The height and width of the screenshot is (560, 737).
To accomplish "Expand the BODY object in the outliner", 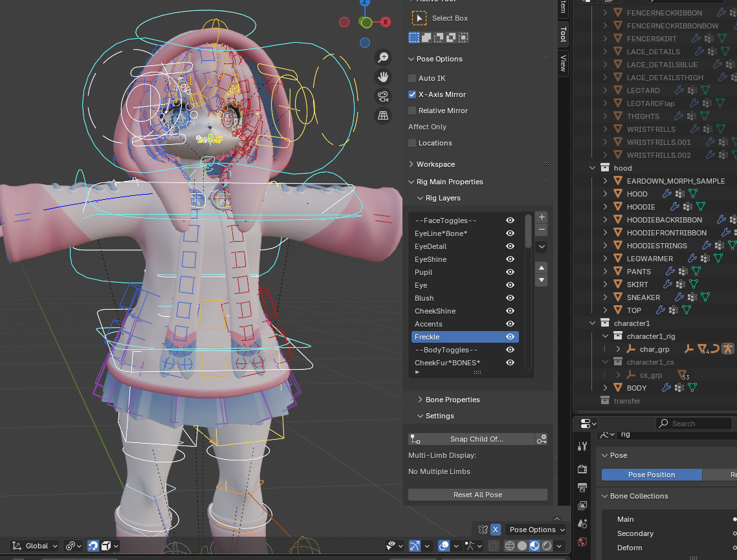I will 606,388.
